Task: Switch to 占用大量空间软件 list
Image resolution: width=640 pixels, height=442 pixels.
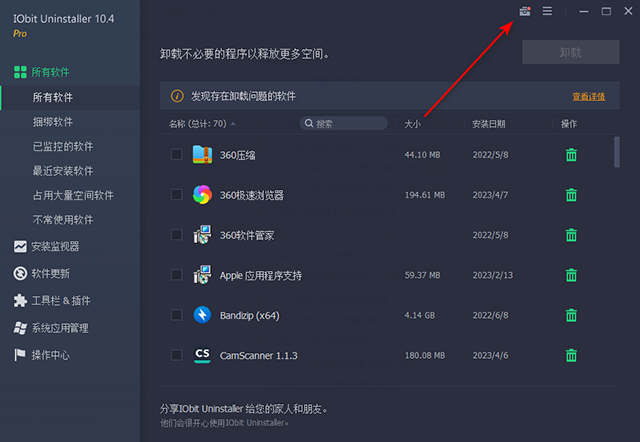Action: pyautogui.click(x=72, y=195)
